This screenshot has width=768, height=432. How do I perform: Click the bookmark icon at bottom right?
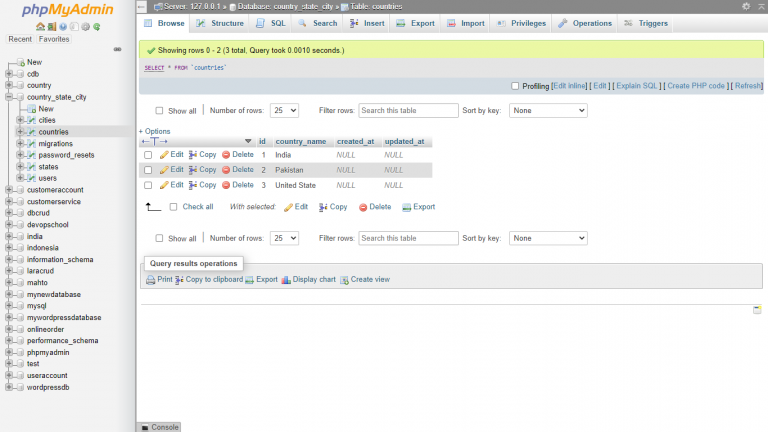point(757,310)
